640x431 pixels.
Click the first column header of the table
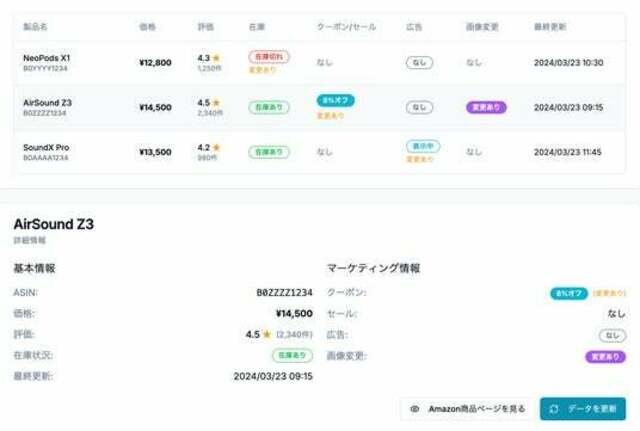(36, 27)
